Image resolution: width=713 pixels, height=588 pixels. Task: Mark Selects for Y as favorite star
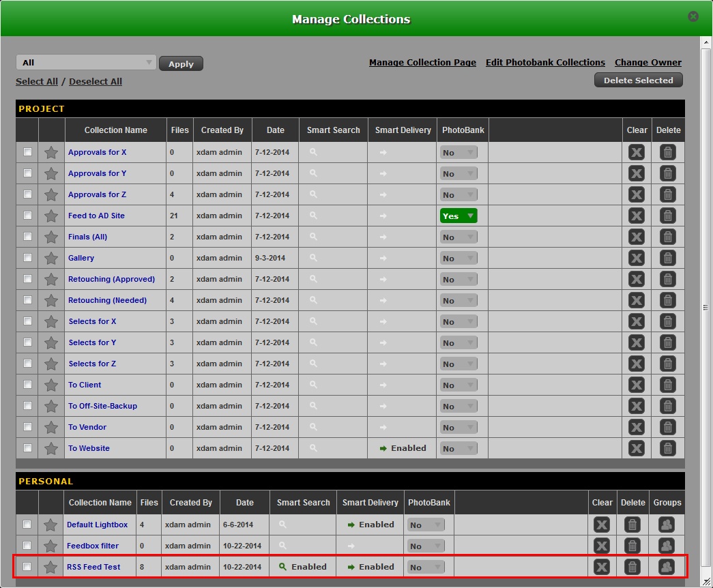tap(51, 342)
